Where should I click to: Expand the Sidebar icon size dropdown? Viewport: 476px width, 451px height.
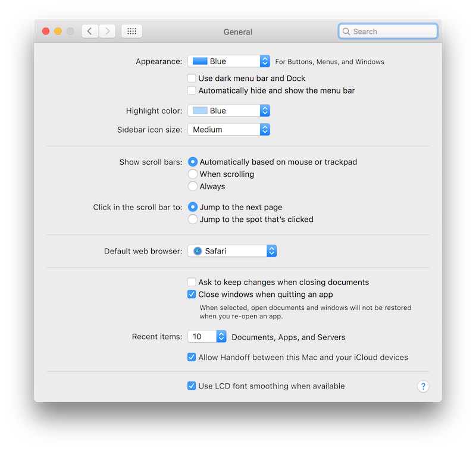pos(229,129)
